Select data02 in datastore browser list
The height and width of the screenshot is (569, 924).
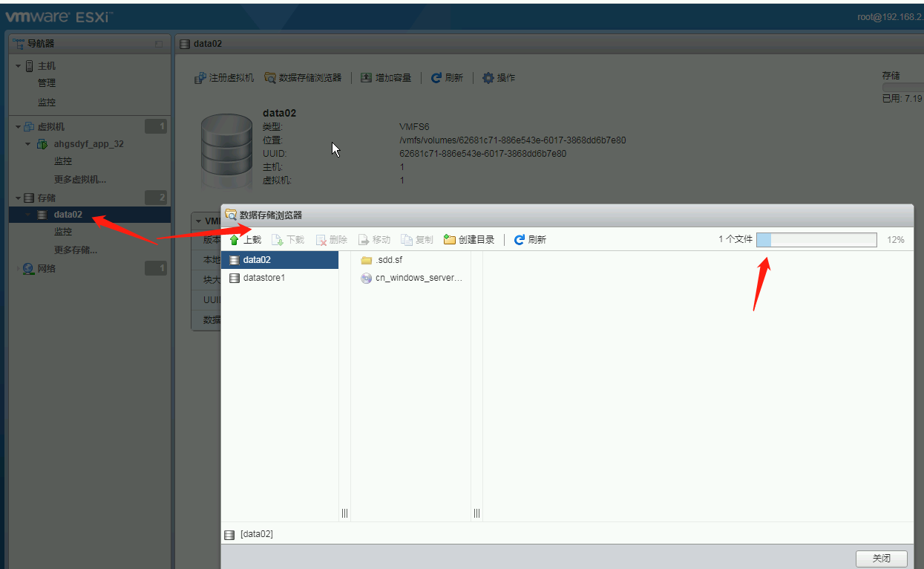tap(280, 260)
